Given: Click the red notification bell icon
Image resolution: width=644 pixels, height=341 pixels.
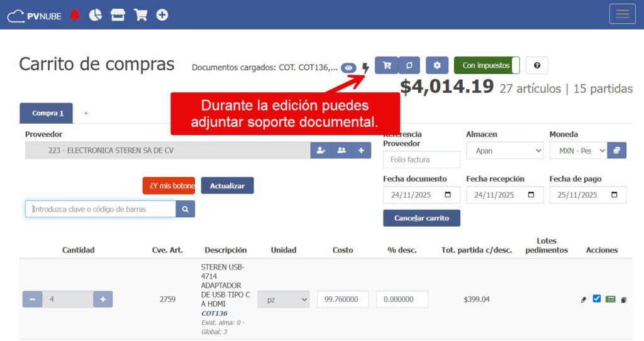Looking at the screenshot, I should pyautogui.click(x=75, y=15).
